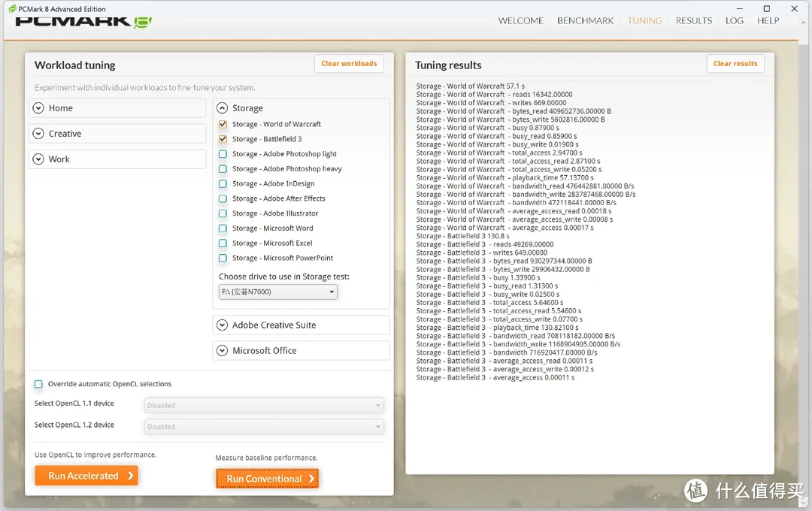Check Storage - Adobe After Effects
The width and height of the screenshot is (812, 511).
tap(223, 198)
